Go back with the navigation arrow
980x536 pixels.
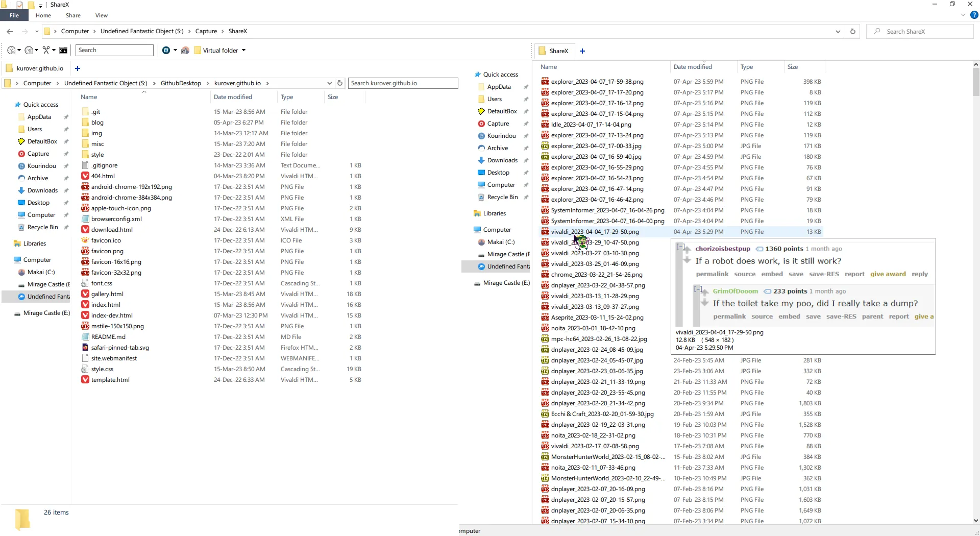pos(10,31)
